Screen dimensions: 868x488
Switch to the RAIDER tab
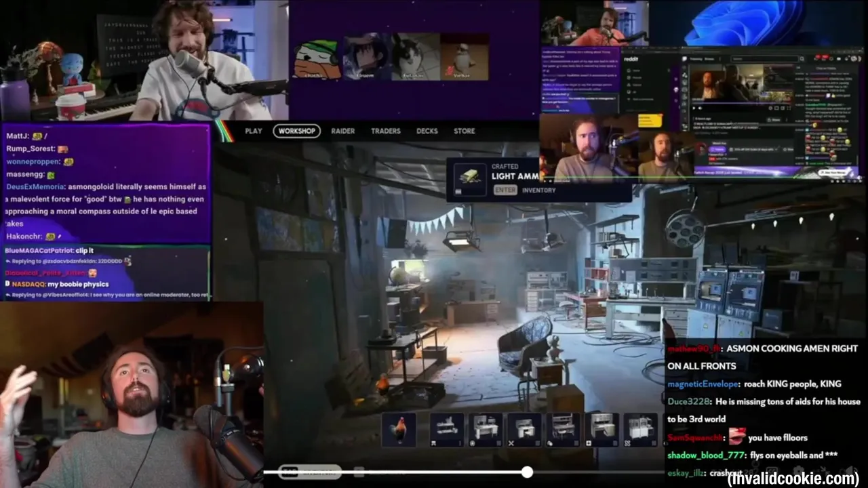click(343, 131)
